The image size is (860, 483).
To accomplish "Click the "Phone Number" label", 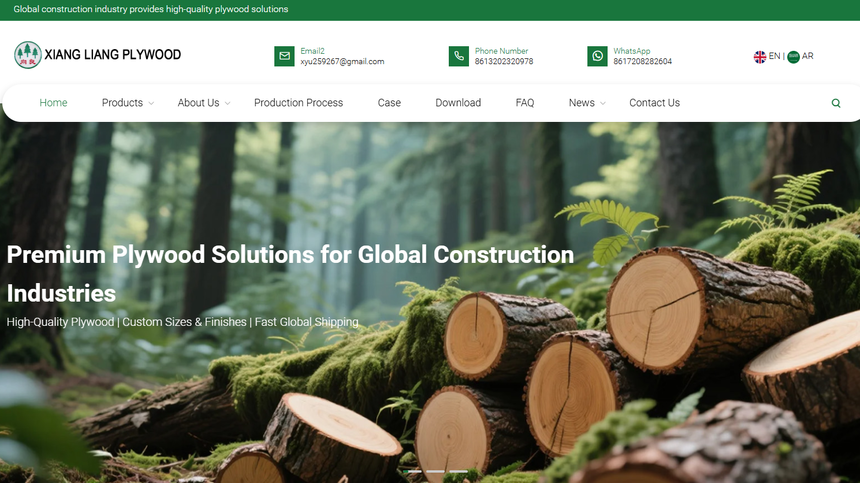I will (x=501, y=51).
